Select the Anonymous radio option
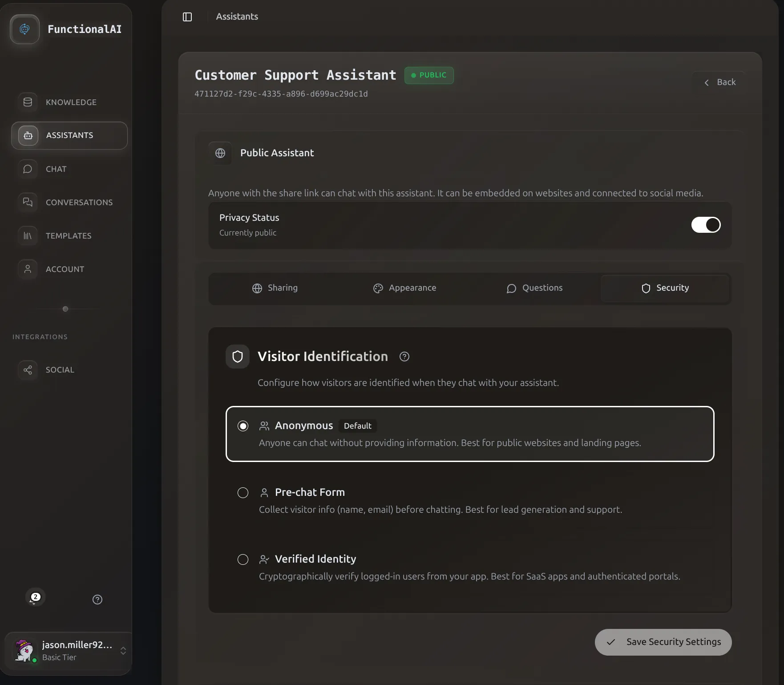The width and height of the screenshot is (784, 685). coord(243,426)
